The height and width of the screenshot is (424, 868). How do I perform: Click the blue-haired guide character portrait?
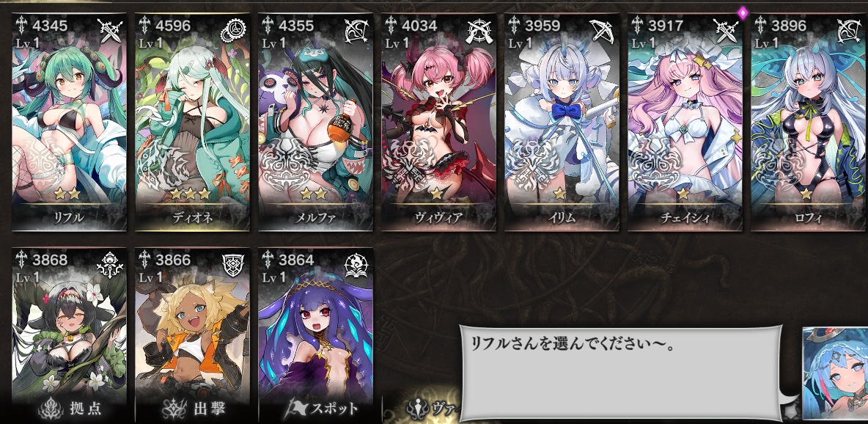[835, 375]
